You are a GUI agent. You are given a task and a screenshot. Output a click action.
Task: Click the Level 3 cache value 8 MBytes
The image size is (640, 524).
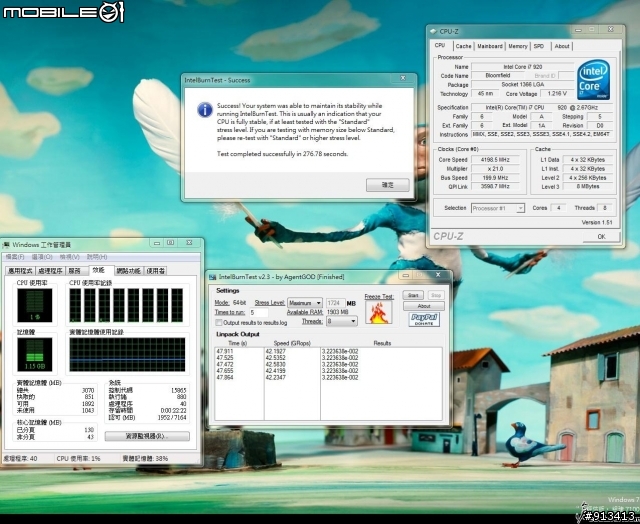point(588,187)
